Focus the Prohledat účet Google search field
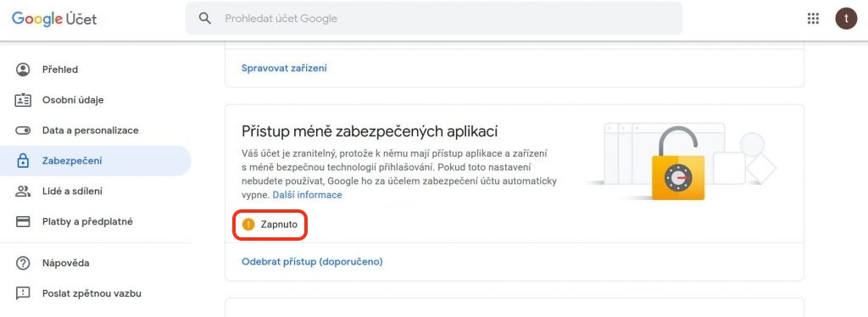The height and width of the screenshot is (317, 868). (x=433, y=19)
